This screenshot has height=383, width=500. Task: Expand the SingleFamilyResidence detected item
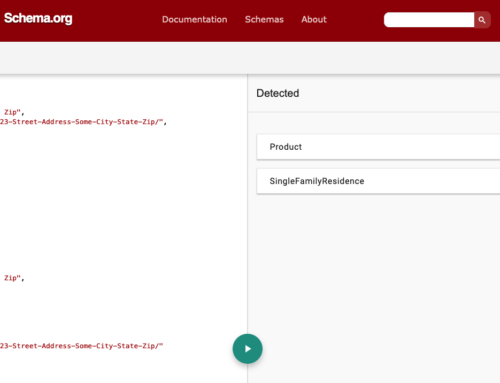(x=378, y=181)
